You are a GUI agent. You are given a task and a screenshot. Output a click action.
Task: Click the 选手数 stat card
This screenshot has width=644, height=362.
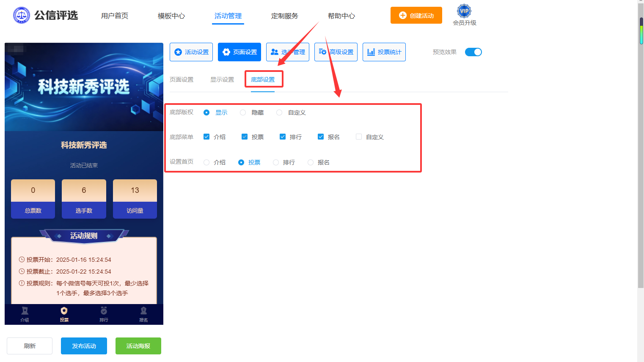[84, 199]
